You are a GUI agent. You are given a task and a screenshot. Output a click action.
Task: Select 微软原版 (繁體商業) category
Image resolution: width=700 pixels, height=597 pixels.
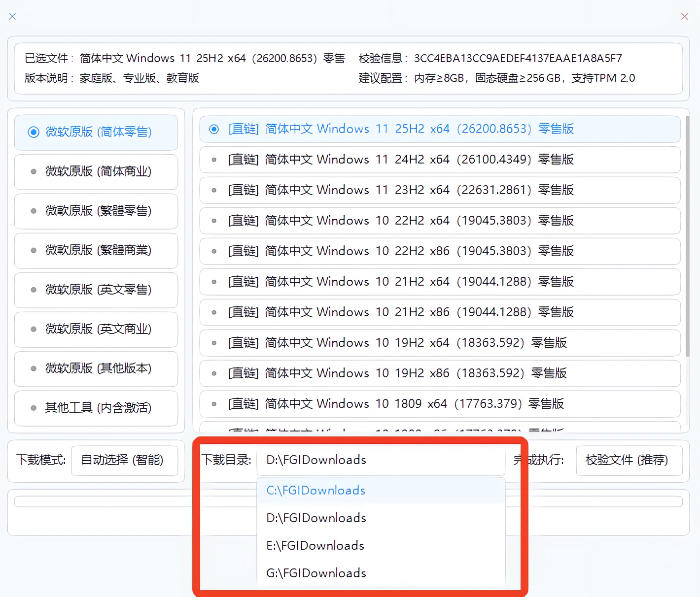tap(96, 251)
